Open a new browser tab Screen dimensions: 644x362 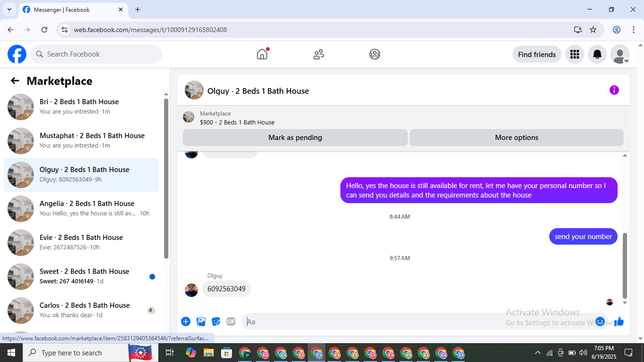[x=138, y=9]
